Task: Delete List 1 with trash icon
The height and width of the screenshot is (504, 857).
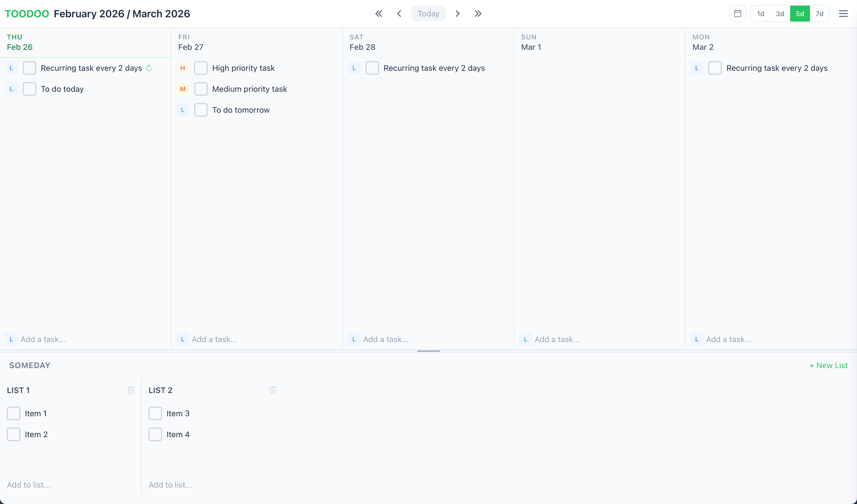Action: click(131, 390)
